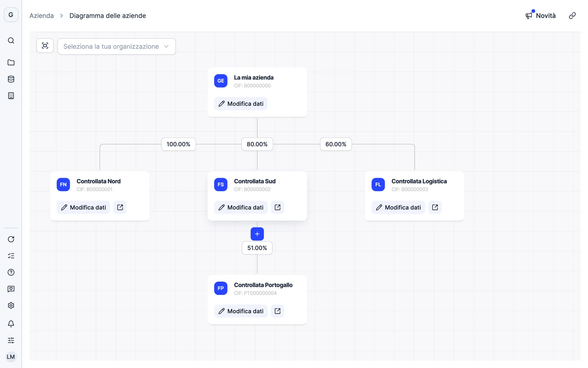Click the Diagramma delle aziende breadcrumb
This screenshot has width=588, height=368.
tap(108, 16)
